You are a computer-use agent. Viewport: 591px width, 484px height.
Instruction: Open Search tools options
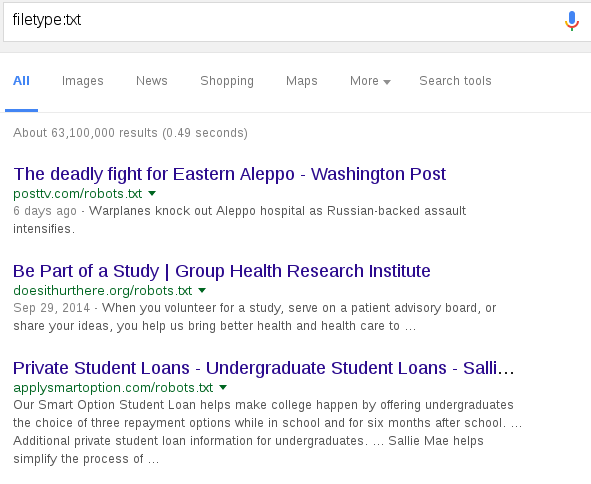(455, 81)
